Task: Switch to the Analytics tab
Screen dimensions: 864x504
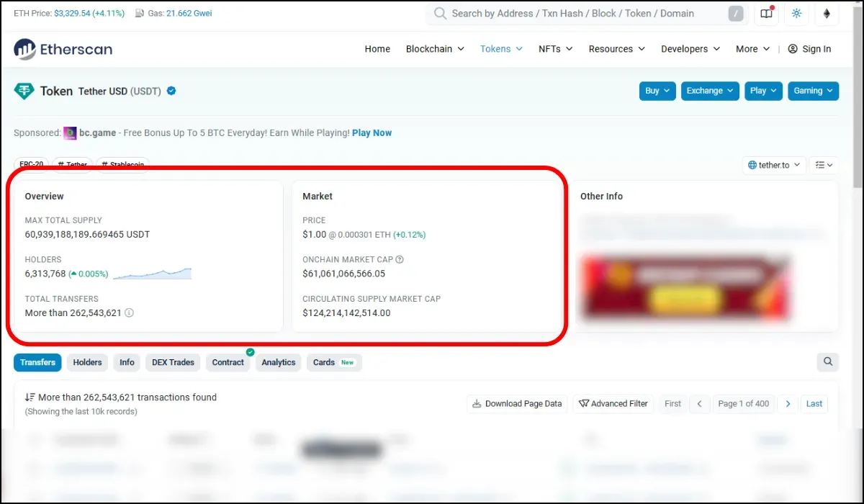Action: coord(279,362)
